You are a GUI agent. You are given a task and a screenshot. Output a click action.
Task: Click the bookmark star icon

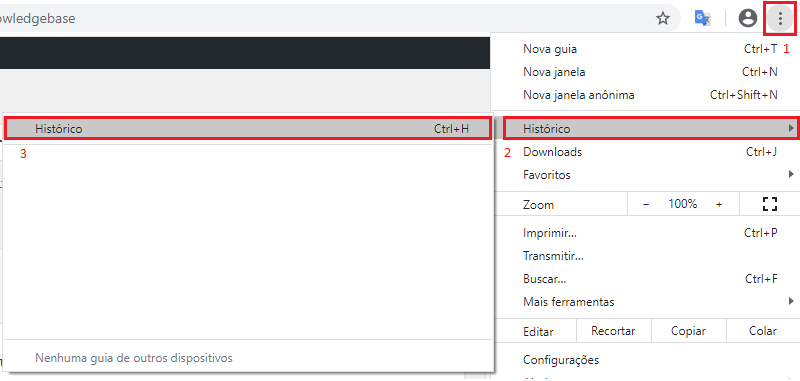pos(662,19)
